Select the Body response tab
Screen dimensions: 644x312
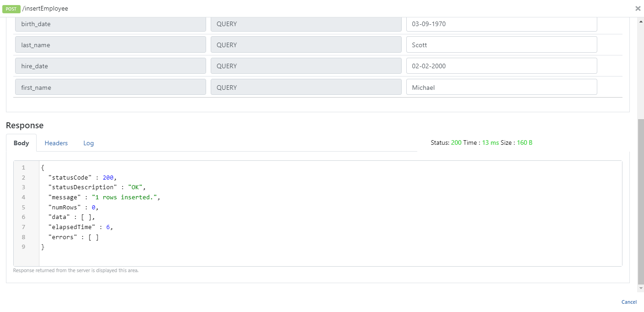21,143
